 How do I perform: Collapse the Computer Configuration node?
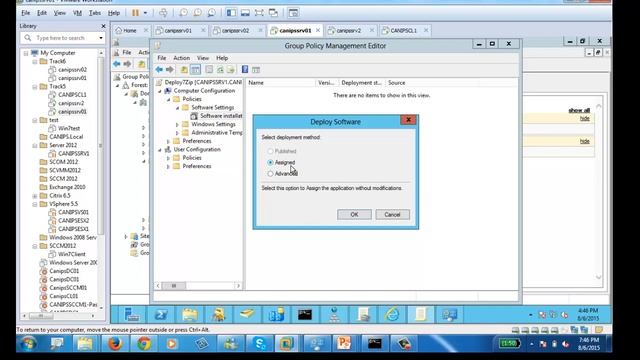point(160,91)
